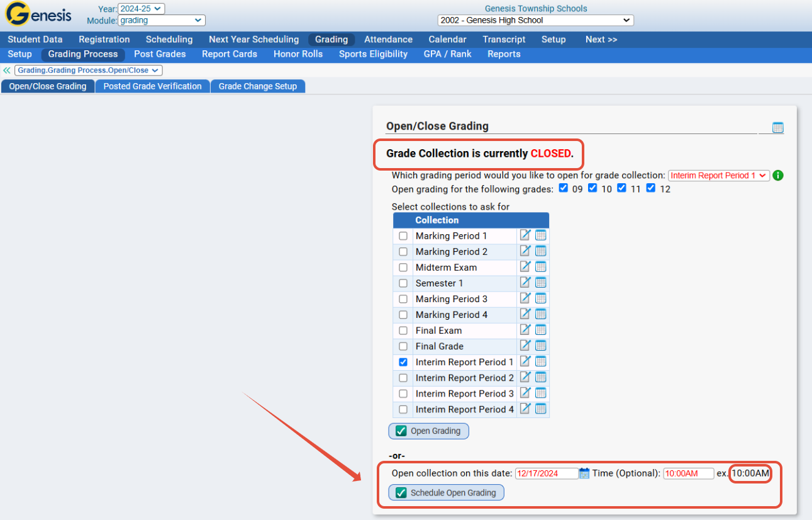Open the Module grading dropdown
Viewport: 812px width, 520px height.
point(162,21)
